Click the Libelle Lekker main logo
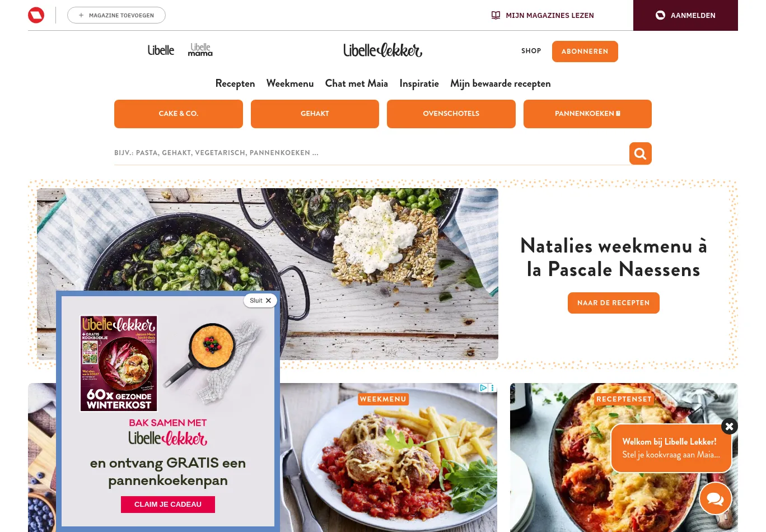 pyautogui.click(x=383, y=50)
